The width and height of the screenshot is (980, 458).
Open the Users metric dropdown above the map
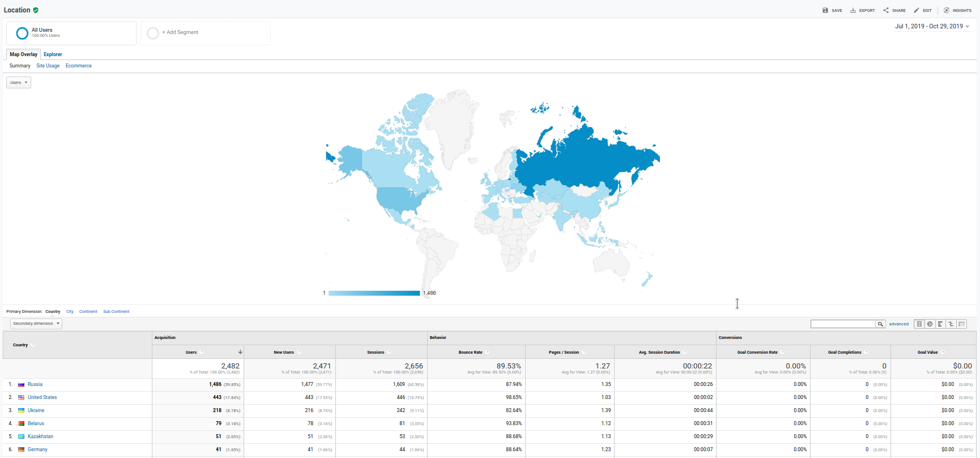click(19, 82)
